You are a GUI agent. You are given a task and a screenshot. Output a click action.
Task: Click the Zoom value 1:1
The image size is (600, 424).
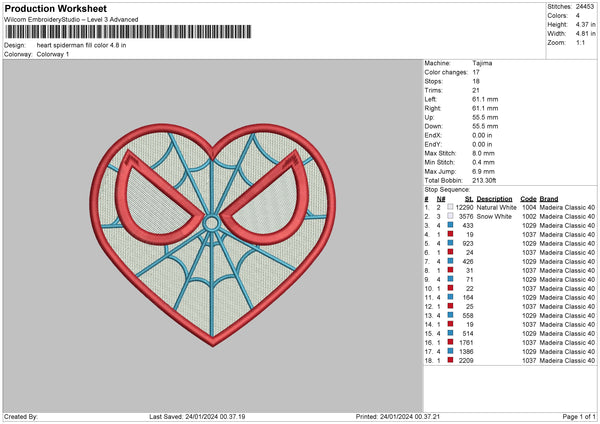pos(580,42)
